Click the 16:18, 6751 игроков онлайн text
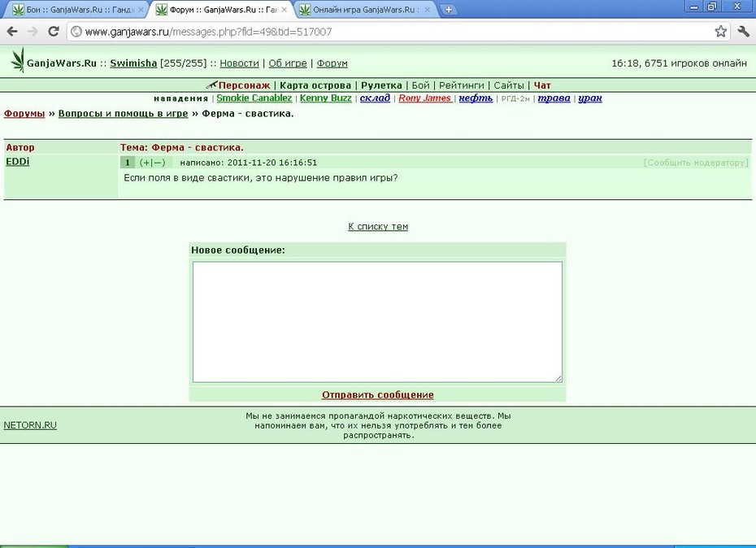 [679, 63]
